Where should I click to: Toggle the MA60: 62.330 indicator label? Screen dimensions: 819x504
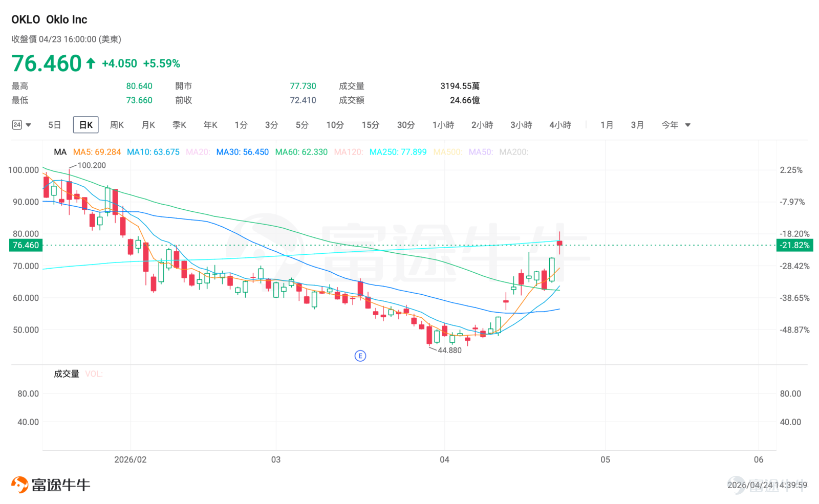301,152
